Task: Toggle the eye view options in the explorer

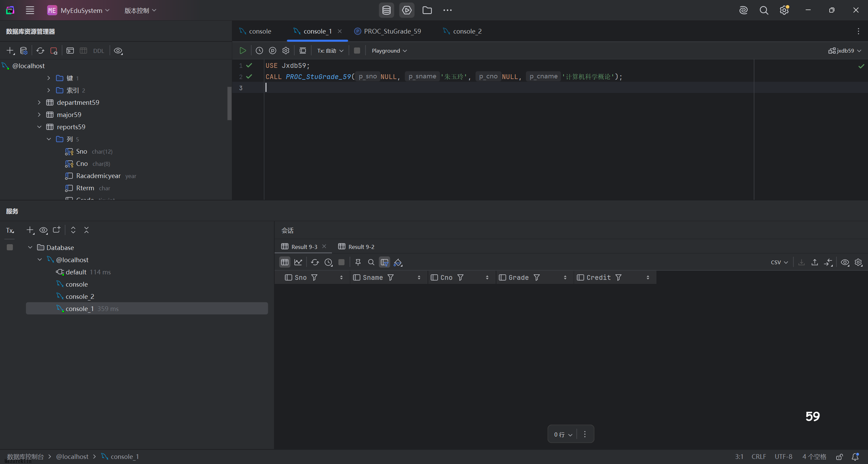Action: pyautogui.click(x=118, y=51)
